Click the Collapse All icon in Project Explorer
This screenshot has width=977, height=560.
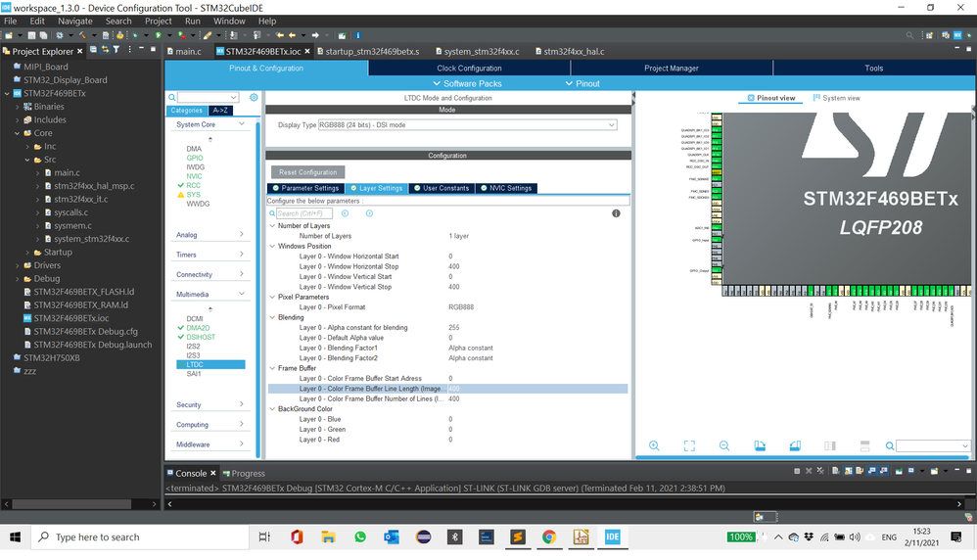pyautogui.click(x=93, y=50)
